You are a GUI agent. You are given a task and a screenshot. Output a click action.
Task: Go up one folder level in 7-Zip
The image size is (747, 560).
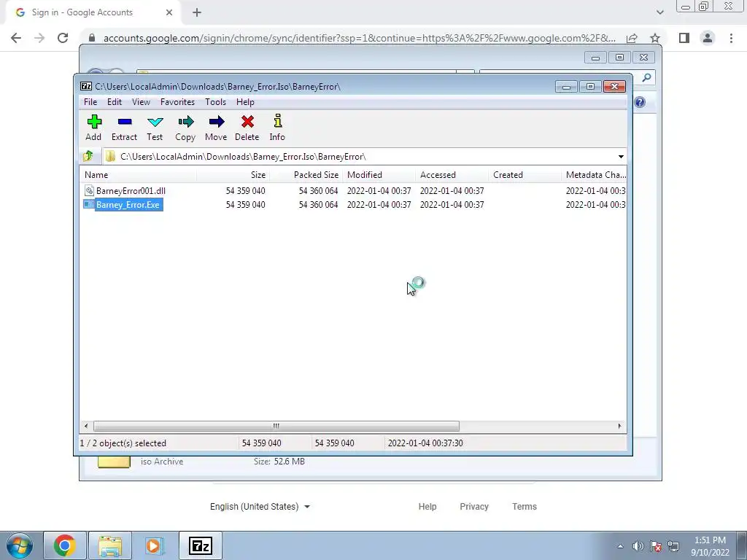click(x=88, y=156)
